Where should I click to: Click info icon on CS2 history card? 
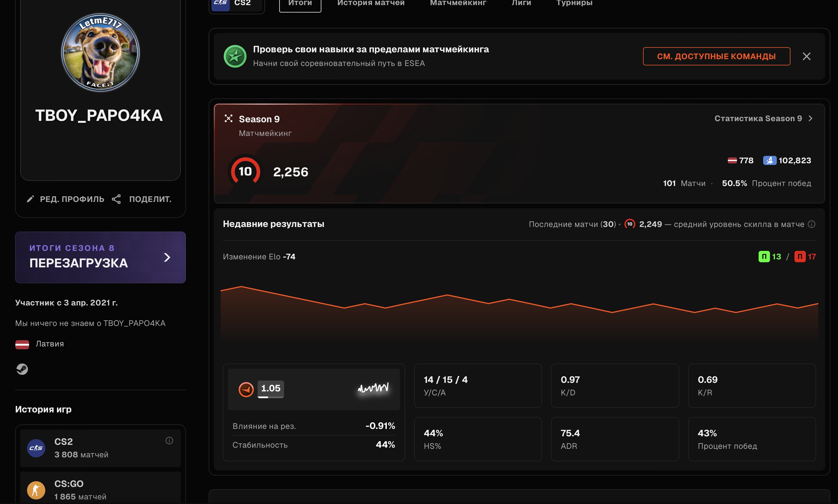pos(169,441)
